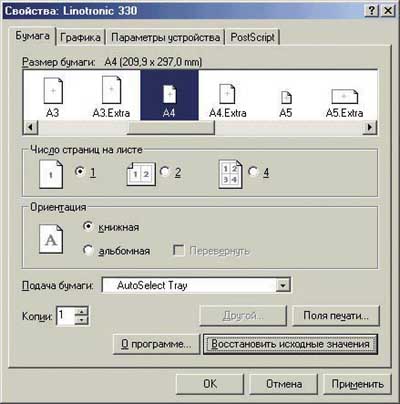Select the A3 paper size icon
The height and width of the screenshot is (404, 400).
53,90
